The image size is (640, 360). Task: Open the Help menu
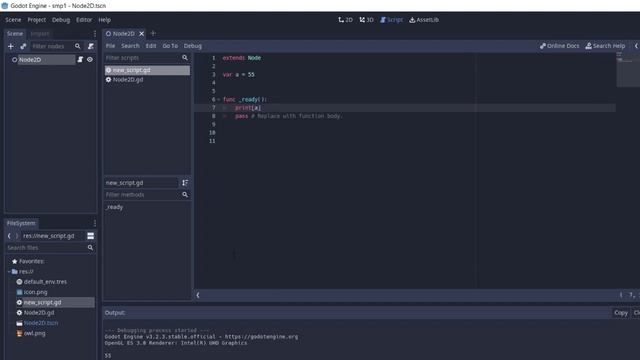point(104,20)
